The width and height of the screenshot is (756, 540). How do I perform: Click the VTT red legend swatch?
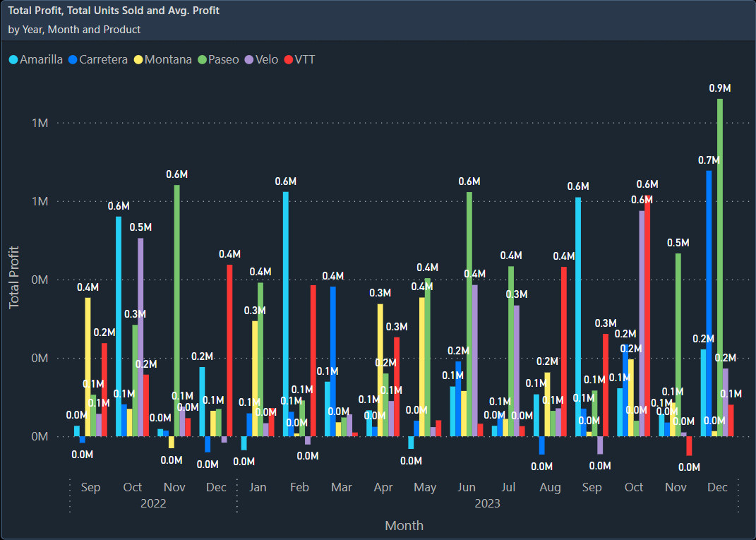tap(287, 59)
